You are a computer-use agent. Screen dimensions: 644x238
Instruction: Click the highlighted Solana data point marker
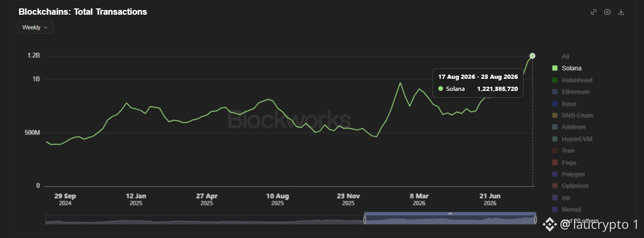point(532,56)
